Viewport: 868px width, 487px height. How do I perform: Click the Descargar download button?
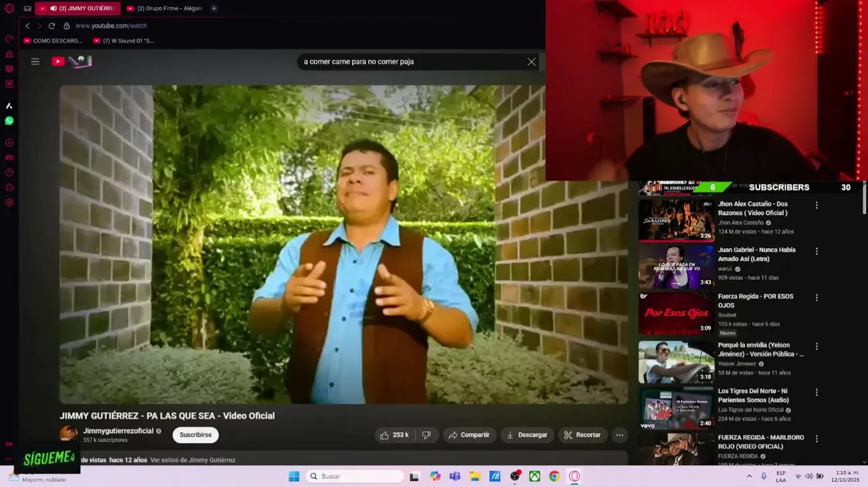point(527,435)
